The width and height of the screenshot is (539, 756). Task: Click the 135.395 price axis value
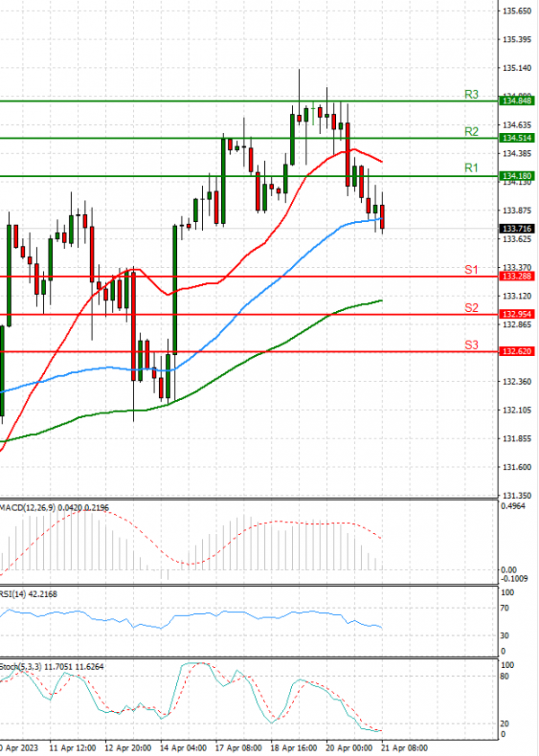click(x=517, y=40)
